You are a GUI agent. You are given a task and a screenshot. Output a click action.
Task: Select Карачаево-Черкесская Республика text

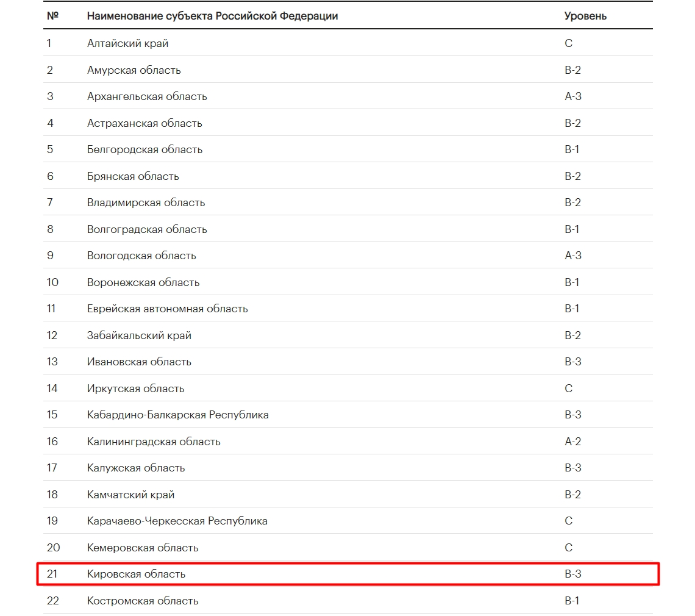coord(177,521)
